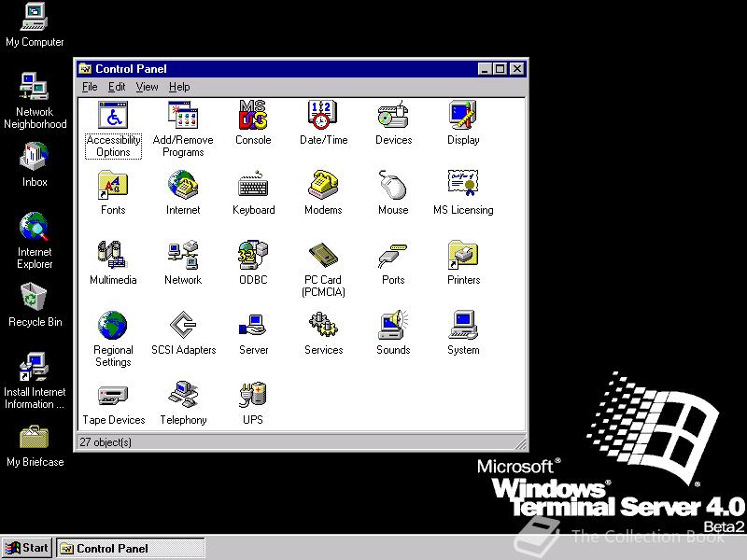
Task: Select the Modems telephone icon
Action: pos(323,185)
